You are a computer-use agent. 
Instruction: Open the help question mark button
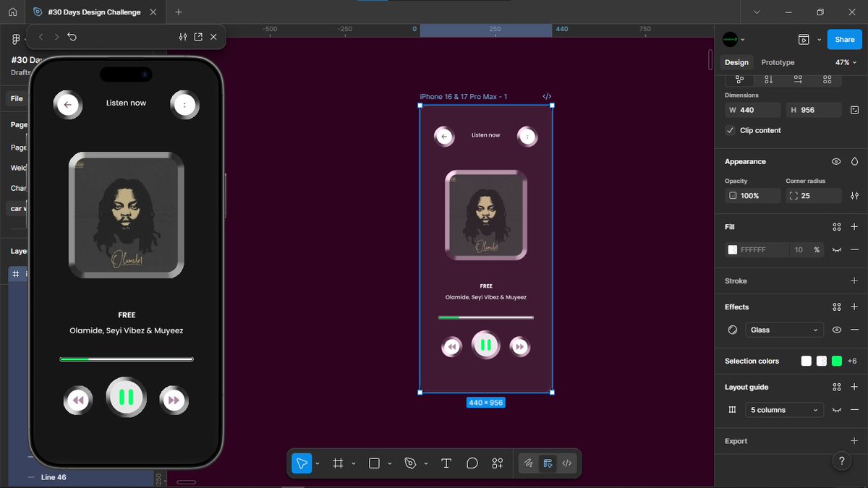click(841, 461)
